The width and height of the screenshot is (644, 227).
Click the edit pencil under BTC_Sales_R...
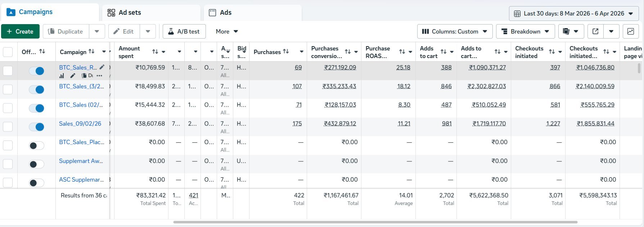coord(73,76)
